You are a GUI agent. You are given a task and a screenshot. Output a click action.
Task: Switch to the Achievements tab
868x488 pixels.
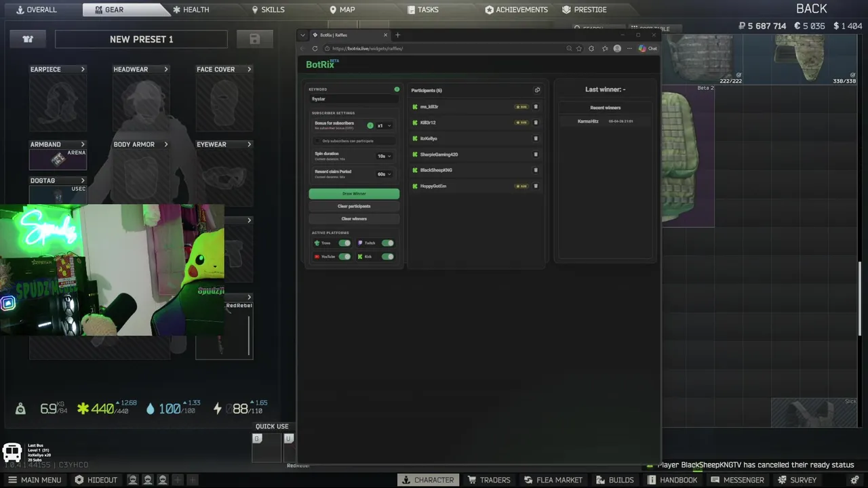[x=517, y=9]
